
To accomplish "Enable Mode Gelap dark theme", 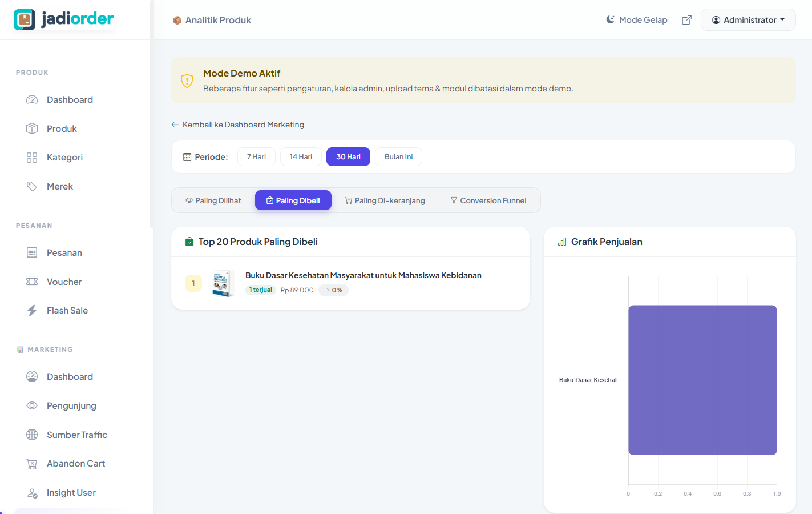I will pyautogui.click(x=636, y=19).
